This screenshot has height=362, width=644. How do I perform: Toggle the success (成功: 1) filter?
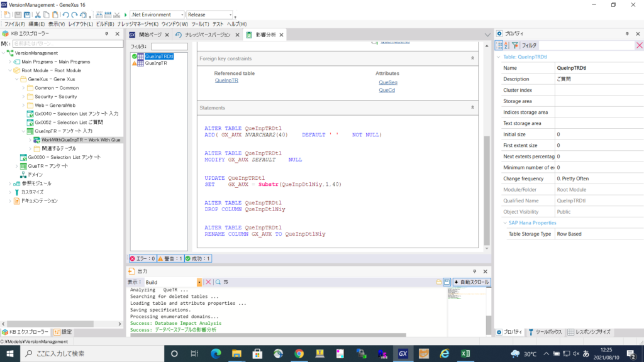pos(198,258)
